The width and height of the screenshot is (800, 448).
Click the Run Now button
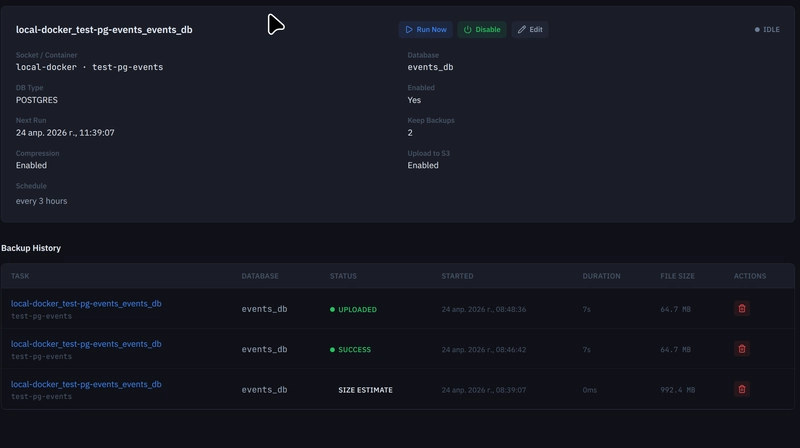point(426,30)
